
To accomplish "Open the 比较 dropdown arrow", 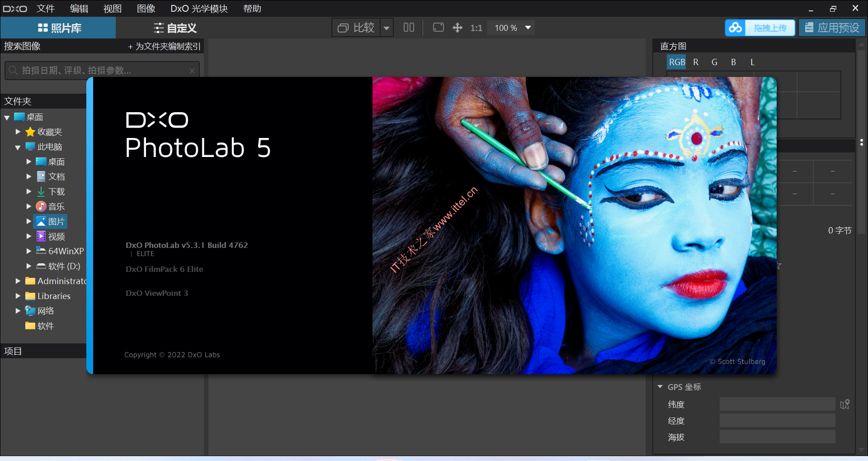I will [387, 28].
